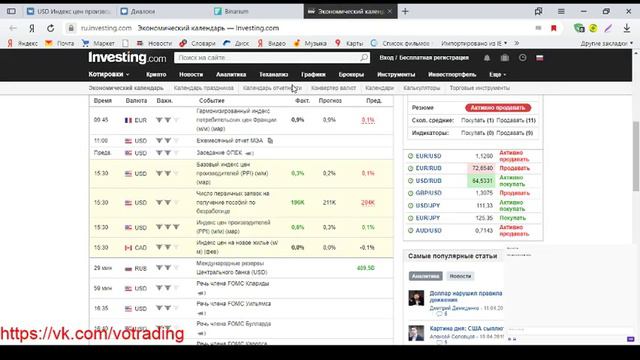Select Новости tab in popular articles
Screen dimensions: 640x360
[460, 276]
